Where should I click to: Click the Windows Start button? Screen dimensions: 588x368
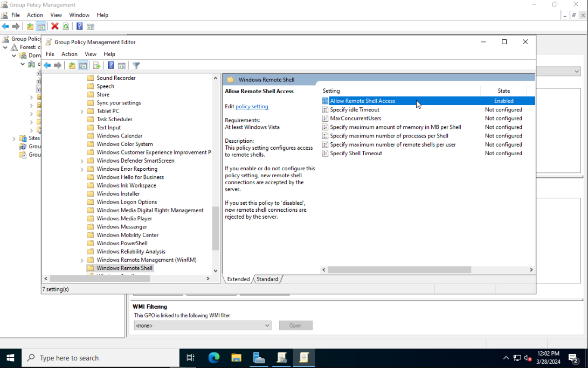click(10, 358)
